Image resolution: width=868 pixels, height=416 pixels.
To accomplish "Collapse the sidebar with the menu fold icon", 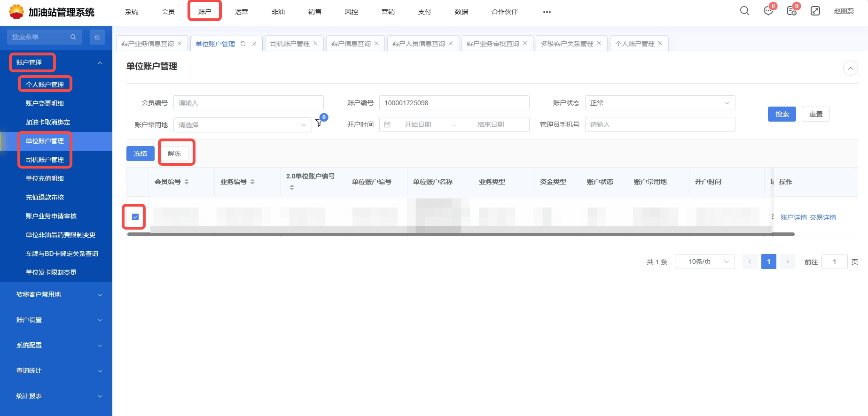I will [97, 37].
